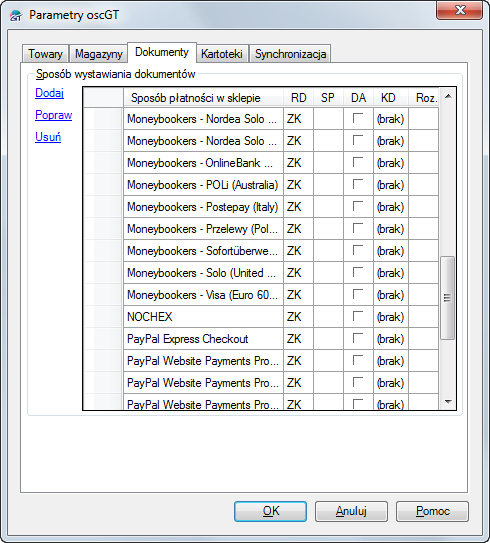Open the Synchronizacja tab
This screenshot has width=490, height=543.
click(290, 54)
